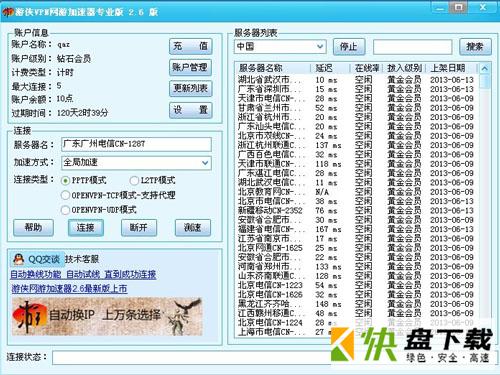Sort by 上架日期 column header
500x375 pixels.
452,68
